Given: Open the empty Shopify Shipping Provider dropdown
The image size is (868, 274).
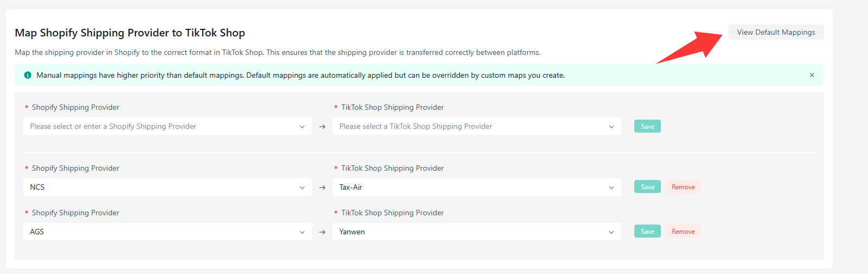Looking at the screenshot, I should pos(163,126).
